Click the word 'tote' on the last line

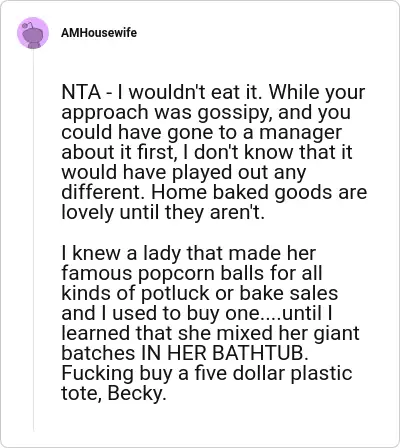(81, 394)
